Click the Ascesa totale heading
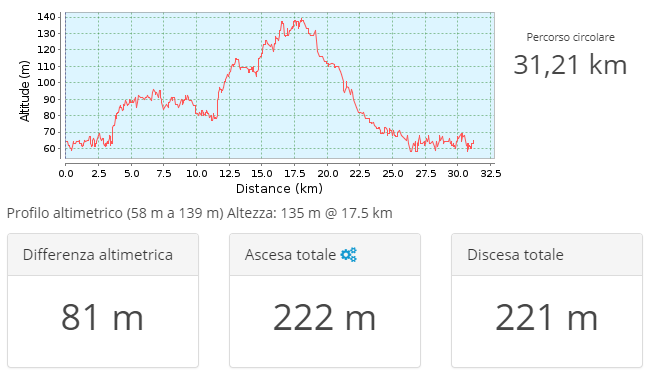653x378 pixels. point(290,255)
